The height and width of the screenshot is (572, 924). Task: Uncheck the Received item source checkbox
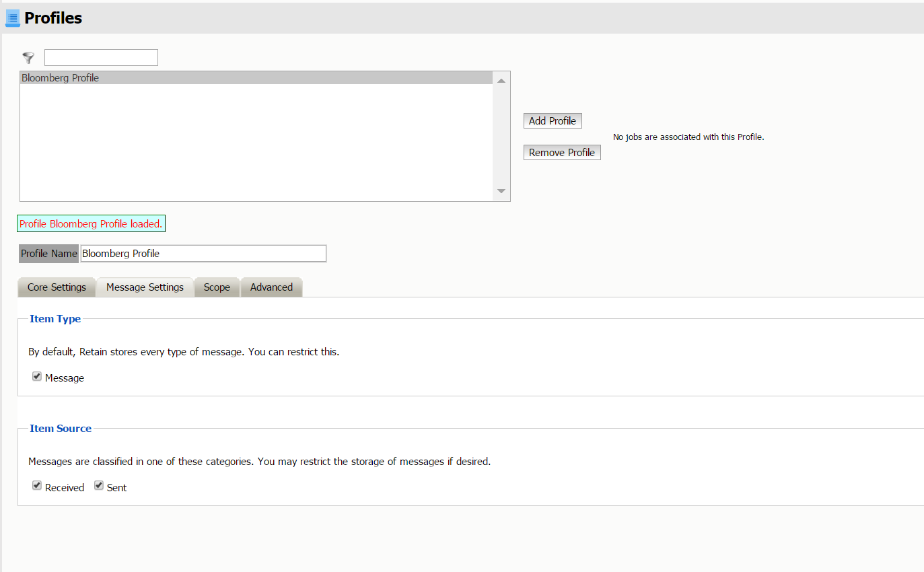(37, 486)
